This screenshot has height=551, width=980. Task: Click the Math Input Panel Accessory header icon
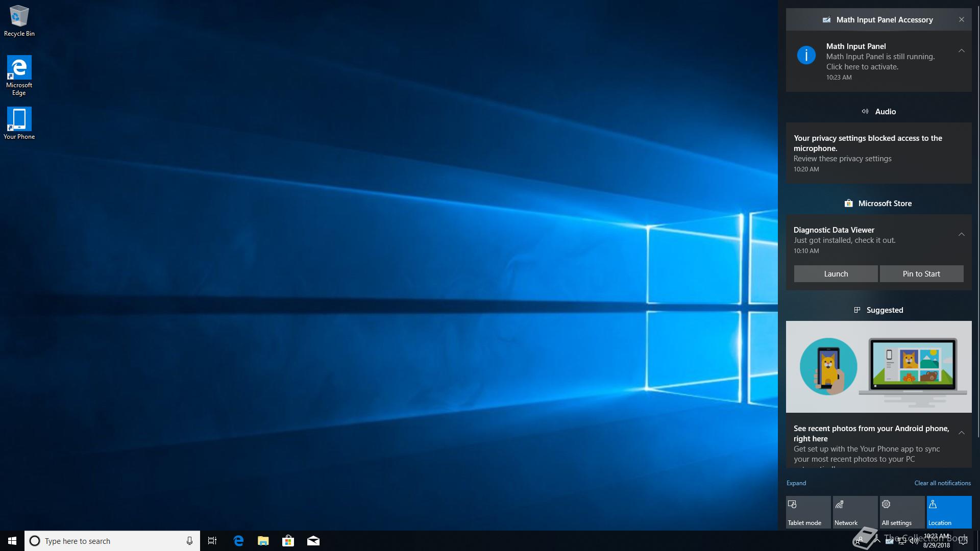coord(826,20)
